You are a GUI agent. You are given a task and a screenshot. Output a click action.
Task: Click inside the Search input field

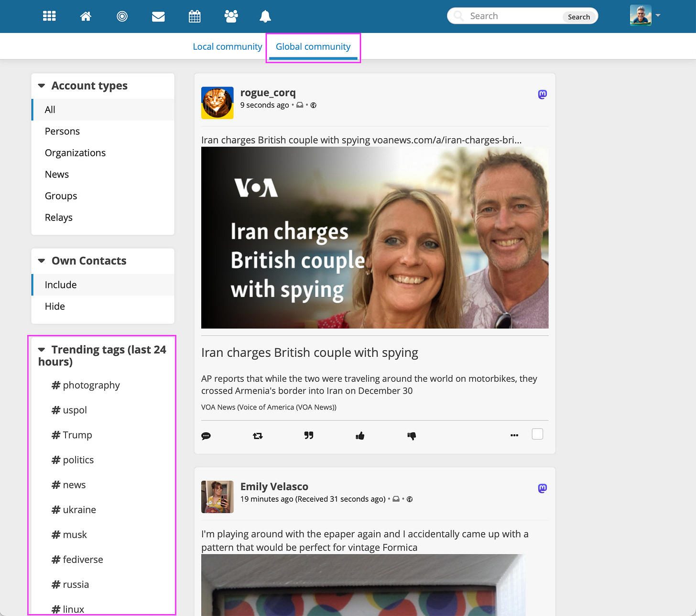[514, 16]
